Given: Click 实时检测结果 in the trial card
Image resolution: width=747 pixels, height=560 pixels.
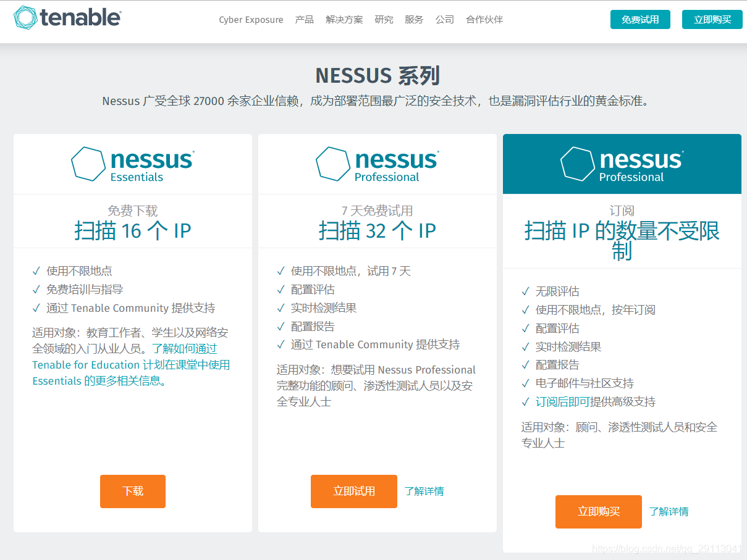Looking at the screenshot, I should 324,308.
